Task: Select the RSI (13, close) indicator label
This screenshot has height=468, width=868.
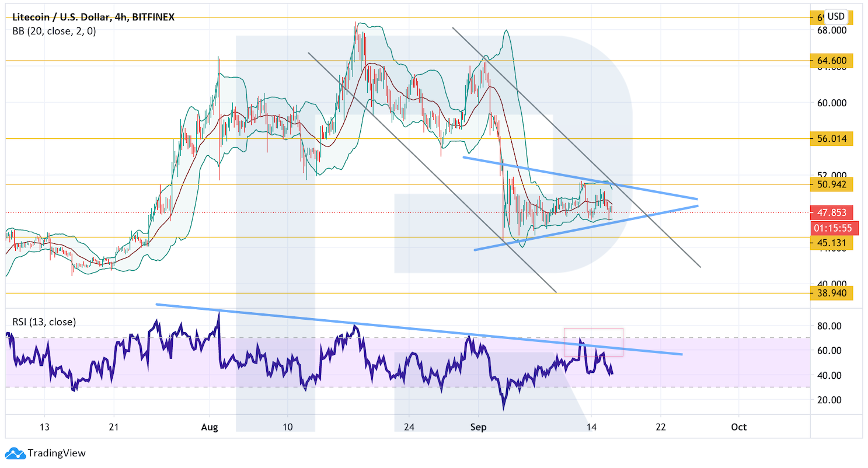Action: pyautogui.click(x=44, y=322)
